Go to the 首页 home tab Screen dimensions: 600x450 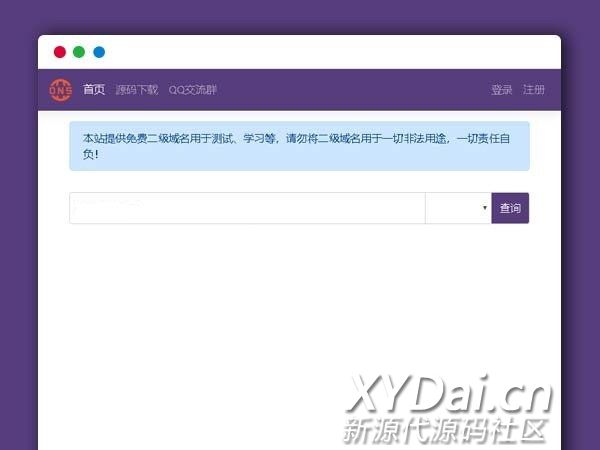(94, 90)
